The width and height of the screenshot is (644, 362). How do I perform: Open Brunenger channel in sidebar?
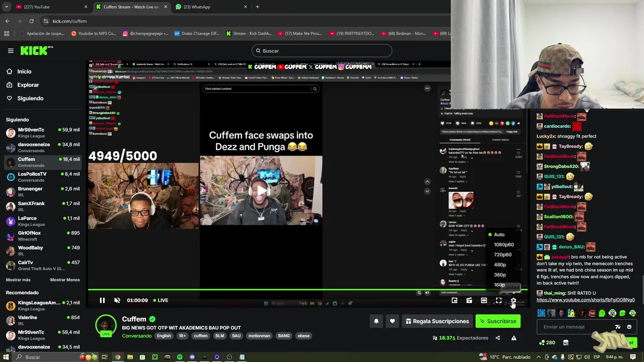[43, 192]
